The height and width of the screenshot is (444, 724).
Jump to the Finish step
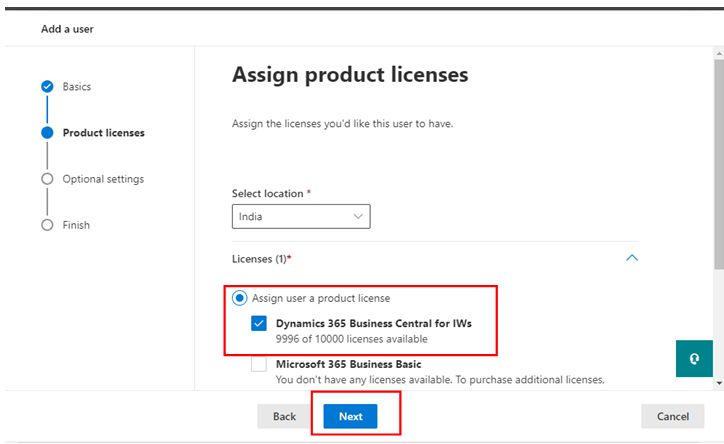tap(76, 225)
